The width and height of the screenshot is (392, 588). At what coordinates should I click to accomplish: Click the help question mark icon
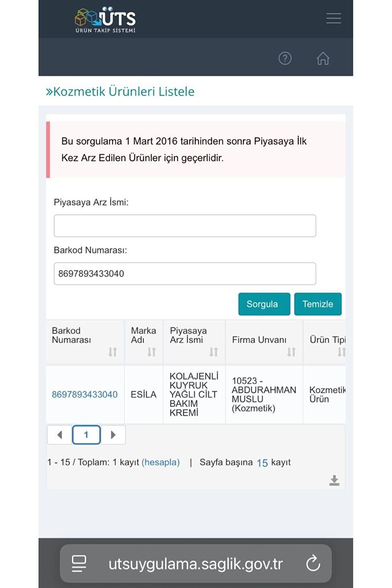pos(285,58)
